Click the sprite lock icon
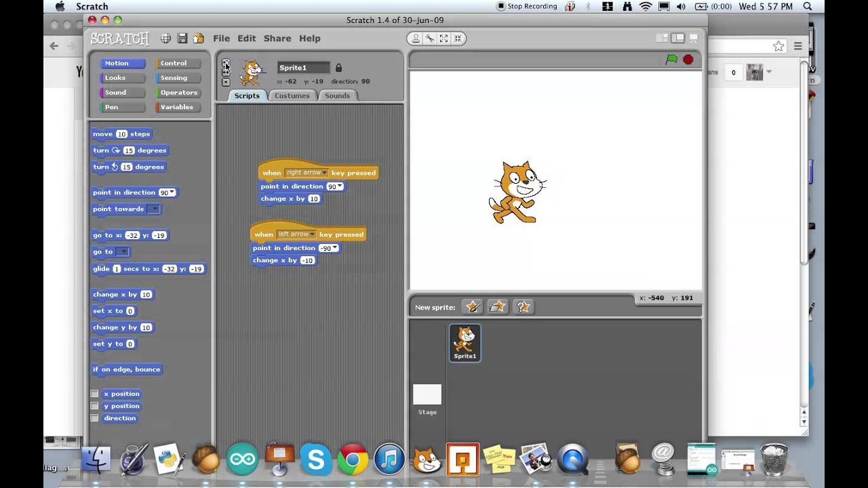This screenshot has width=868, height=488. coord(338,68)
